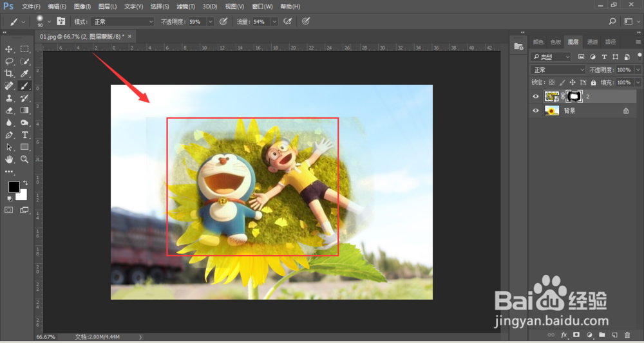Open the flow slider dropdown
The image size is (644, 343).
pyautogui.click(x=275, y=21)
